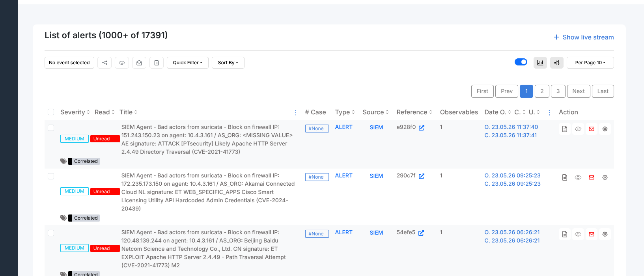This screenshot has width=644, height=276.
Task: Open the Quick Filter dropdown
Action: (x=188, y=63)
